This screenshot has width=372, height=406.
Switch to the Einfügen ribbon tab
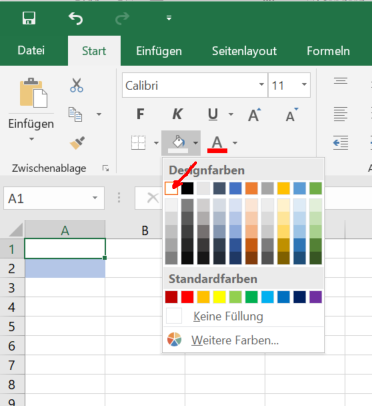coord(159,51)
